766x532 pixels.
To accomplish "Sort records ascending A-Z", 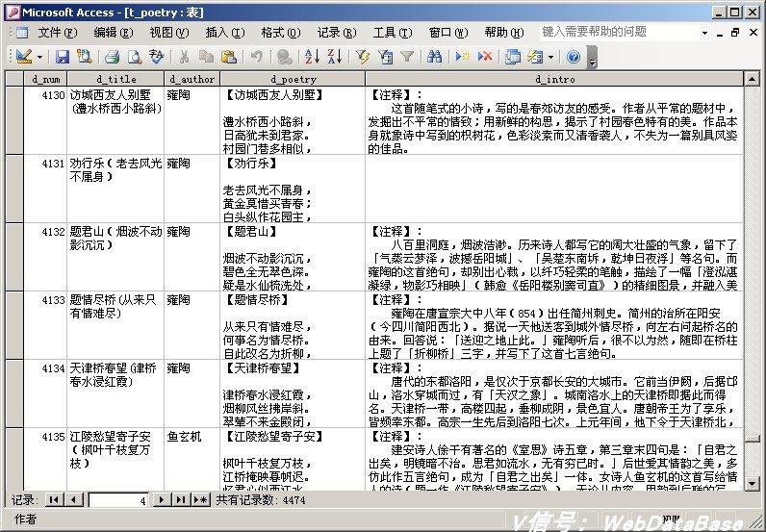I will pyautogui.click(x=312, y=57).
